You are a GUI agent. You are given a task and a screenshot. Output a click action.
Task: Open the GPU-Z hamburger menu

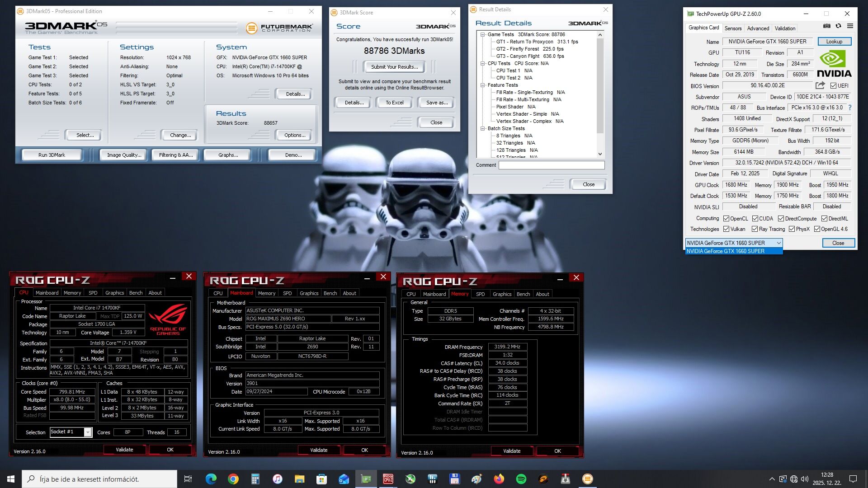(850, 26)
